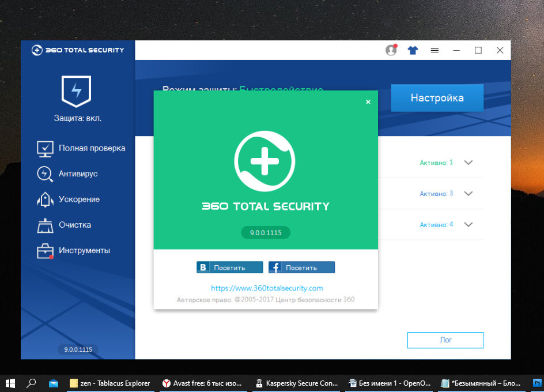Click the dialog version pill 9.0.0.1115
The height and width of the screenshot is (392, 544).
tap(266, 233)
